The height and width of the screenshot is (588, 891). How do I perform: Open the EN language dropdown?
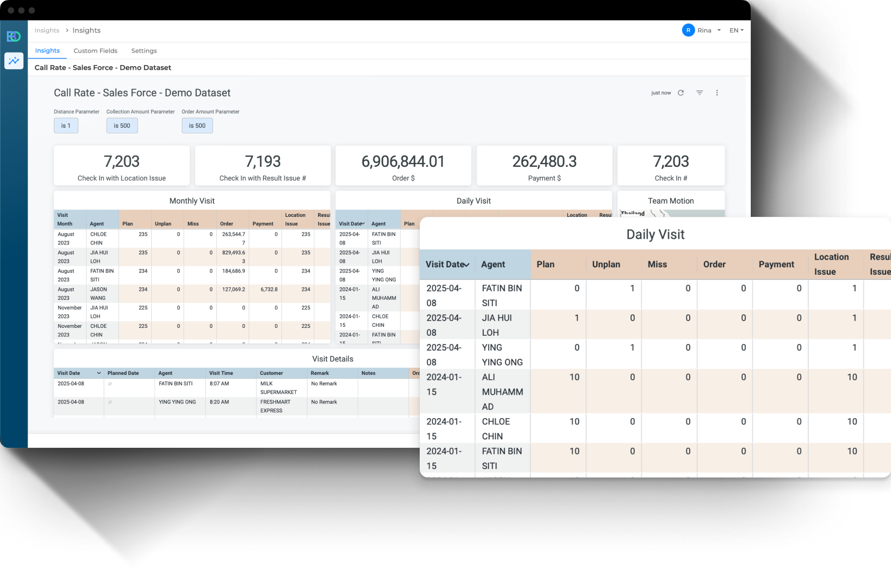736,30
